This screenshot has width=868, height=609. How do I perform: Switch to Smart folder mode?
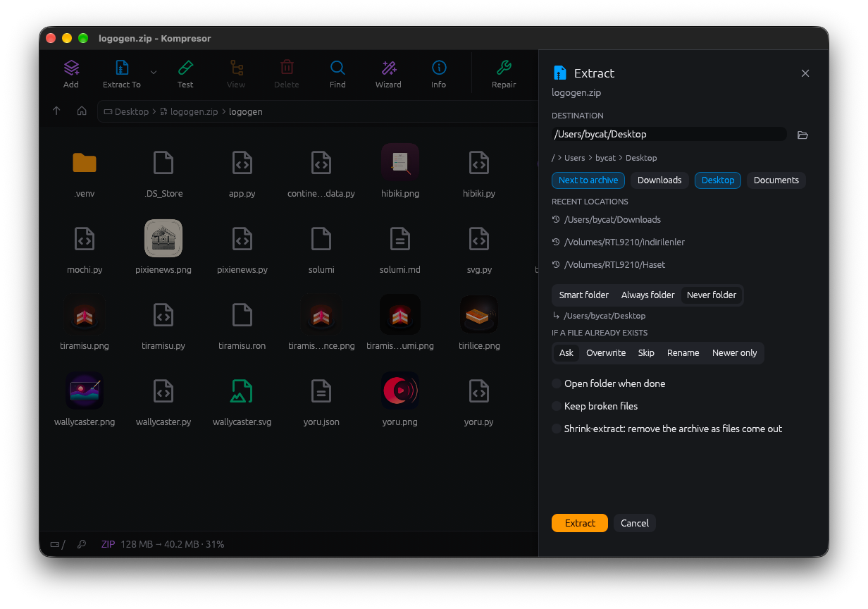coord(584,295)
